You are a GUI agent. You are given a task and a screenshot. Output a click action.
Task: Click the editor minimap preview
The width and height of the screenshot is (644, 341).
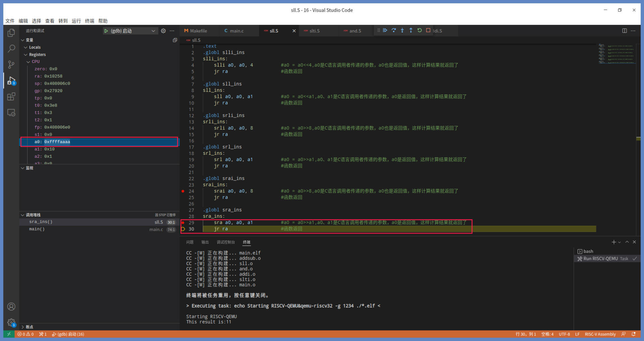[x=617, y=54]
